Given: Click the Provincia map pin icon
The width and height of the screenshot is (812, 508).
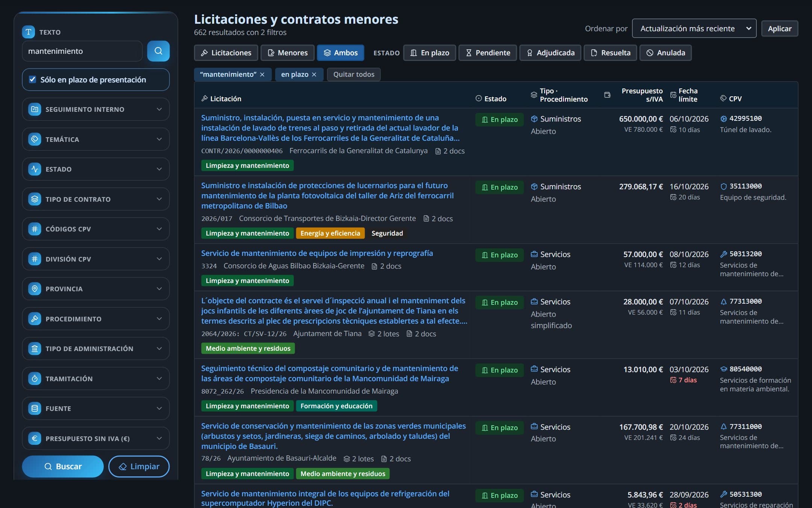Looking at the screenshot, I should (35, 289).
